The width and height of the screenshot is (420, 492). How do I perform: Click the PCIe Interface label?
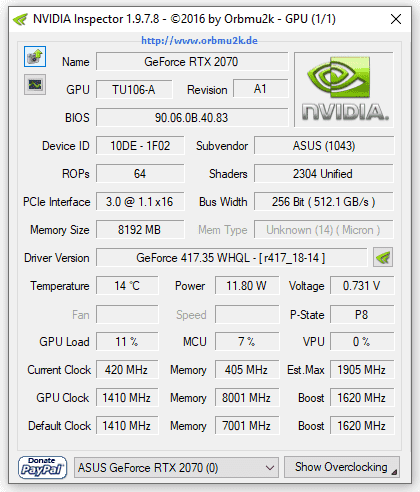coord(57,202)
